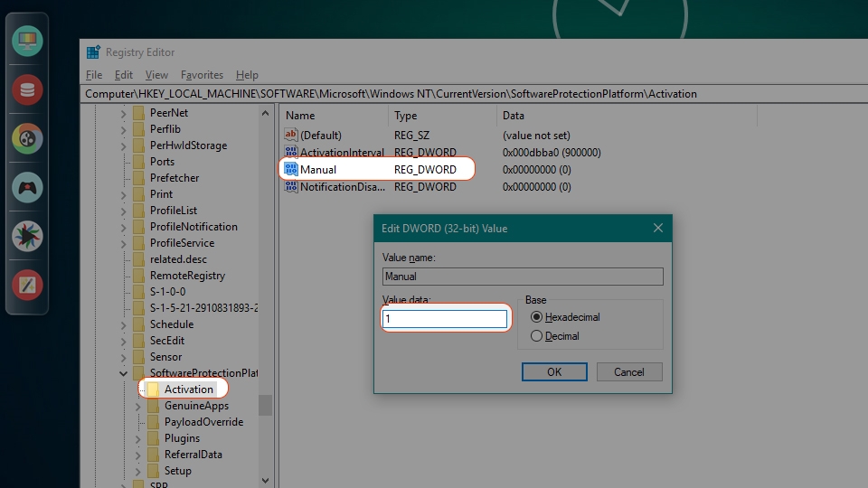The width and height of the screenshot is (868, 488).
Task: Click the RemoteRegistry folder icon
Action: [x=138, y=276]
